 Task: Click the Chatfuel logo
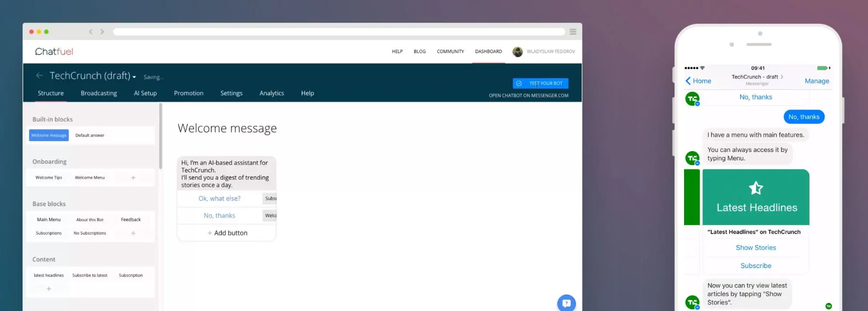pyautogui.click(x=54, y=52)
